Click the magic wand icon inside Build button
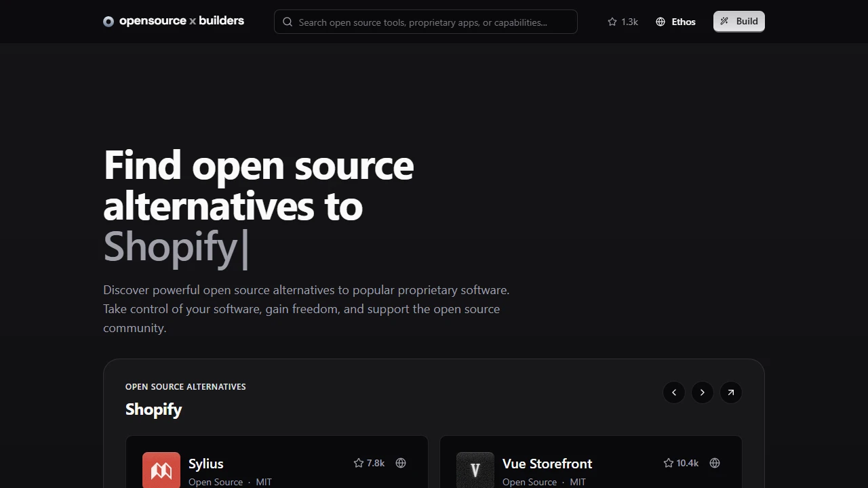 point(724,21)
